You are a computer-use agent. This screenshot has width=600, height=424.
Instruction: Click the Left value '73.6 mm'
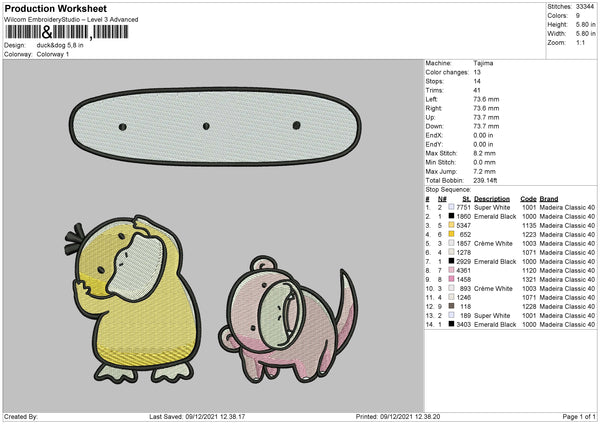(486, 99)
